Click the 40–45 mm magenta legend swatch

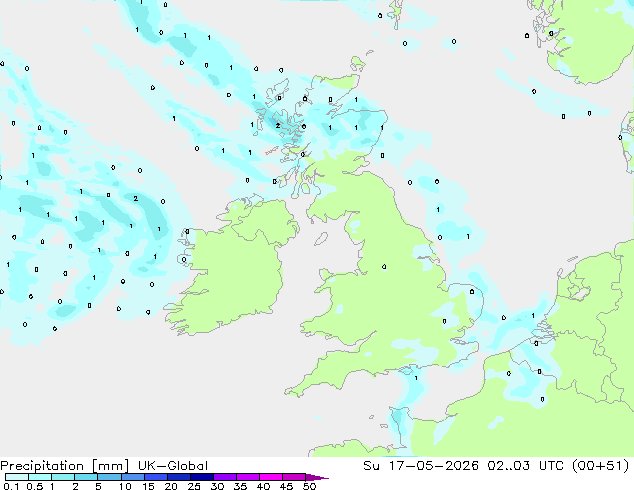pos(271,477)
